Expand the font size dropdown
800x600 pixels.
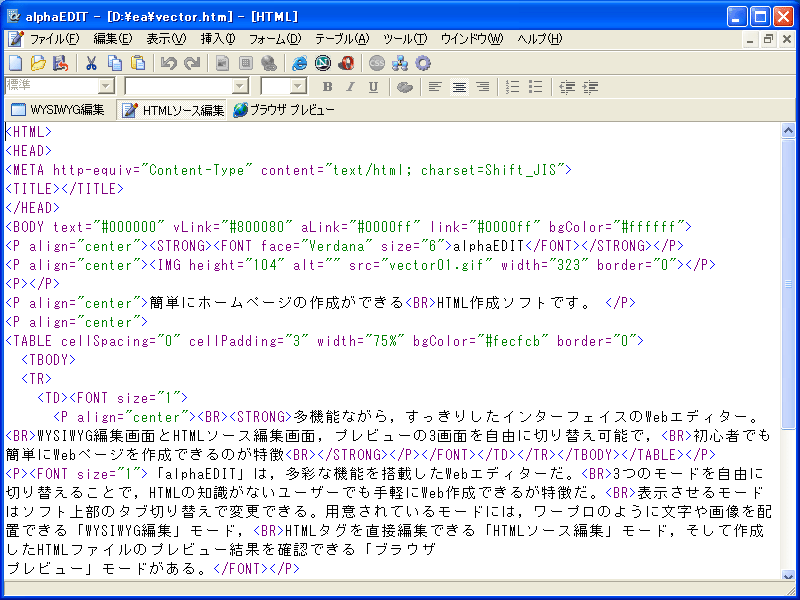298,87
